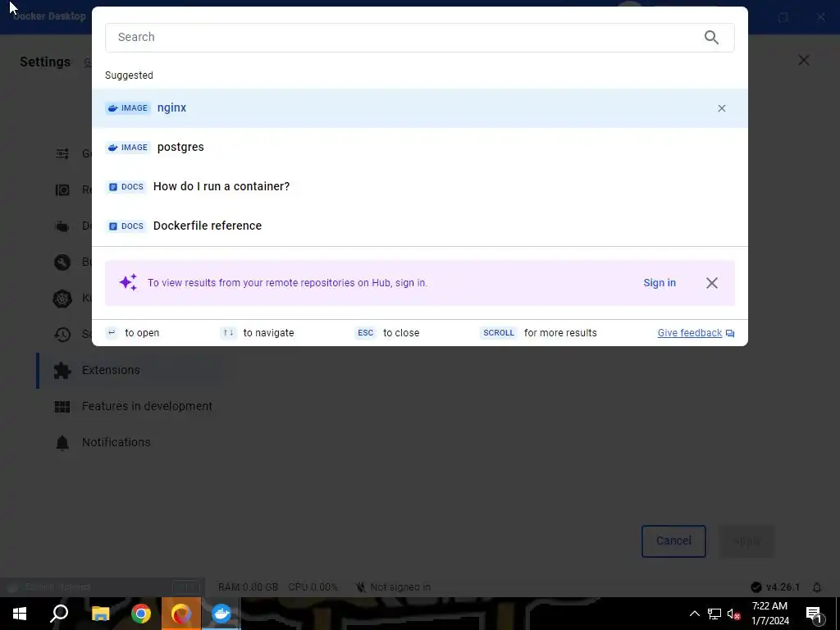The height and width of the screenshot is (630, 840).
Task: Click the sparkle icon in the Hub banner
Action: [x=128, y=282]
